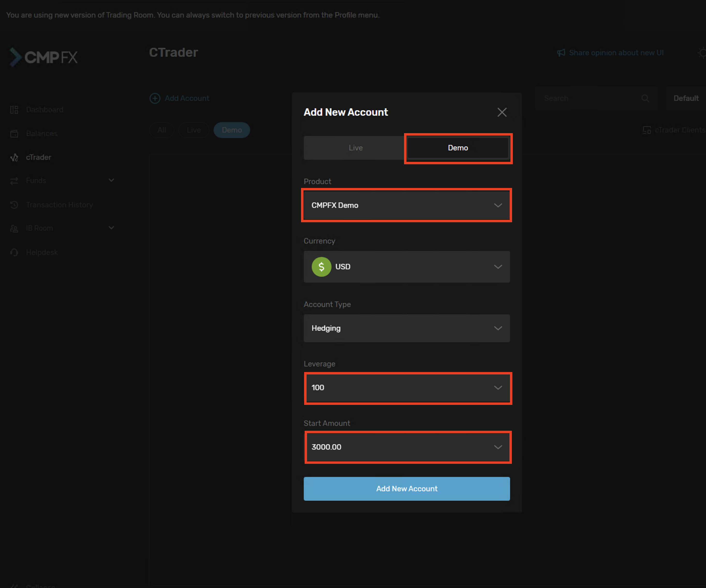Toggle the theme sun icon

[x=702, y=53]
